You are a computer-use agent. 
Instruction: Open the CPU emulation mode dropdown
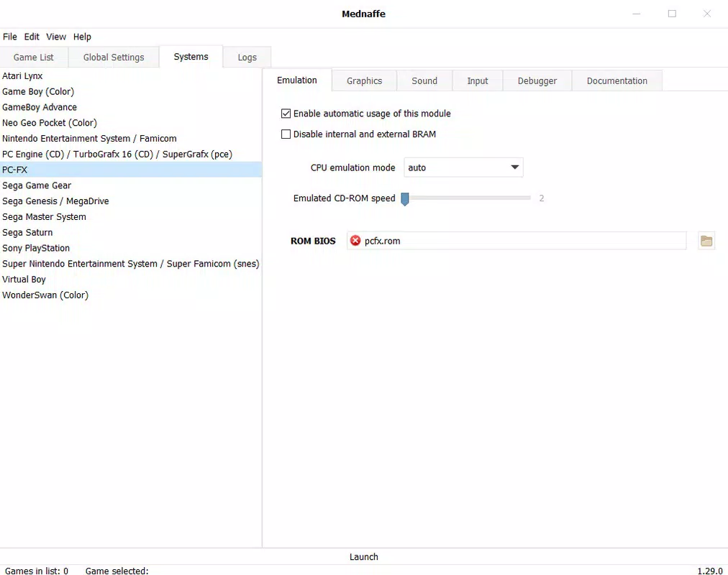point(463,167)
